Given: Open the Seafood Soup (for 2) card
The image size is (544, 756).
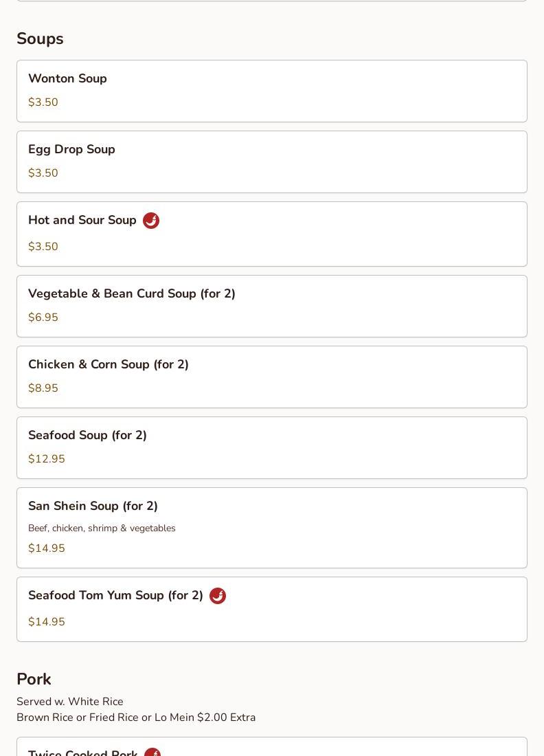Looking at the screenshot, I should pos(272,448).
